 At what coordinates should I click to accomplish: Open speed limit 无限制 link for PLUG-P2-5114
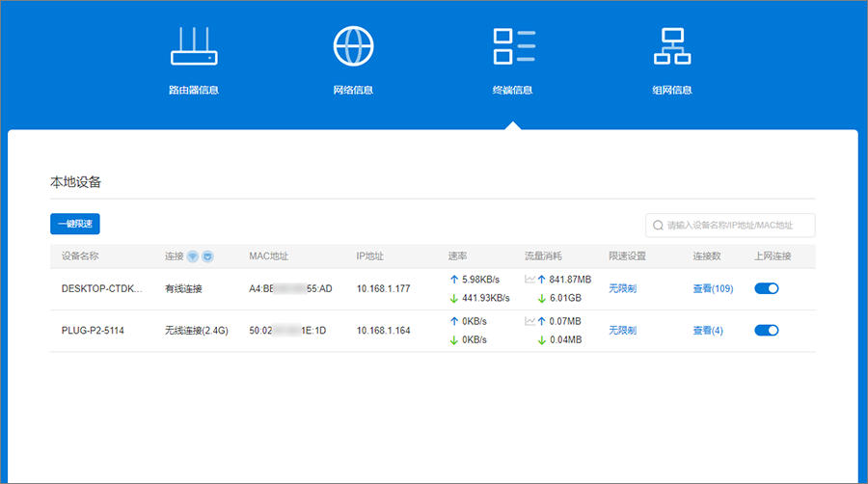[623, 331]
